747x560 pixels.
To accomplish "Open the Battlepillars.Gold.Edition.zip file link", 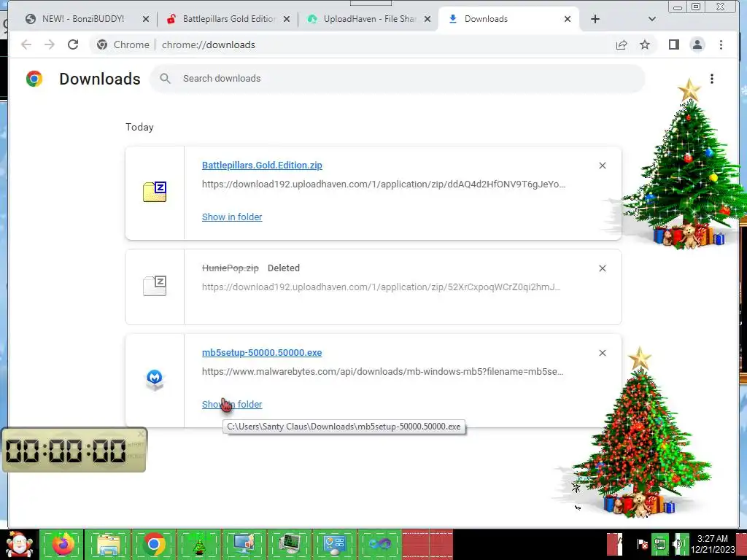I will click(x=262, y=166).
